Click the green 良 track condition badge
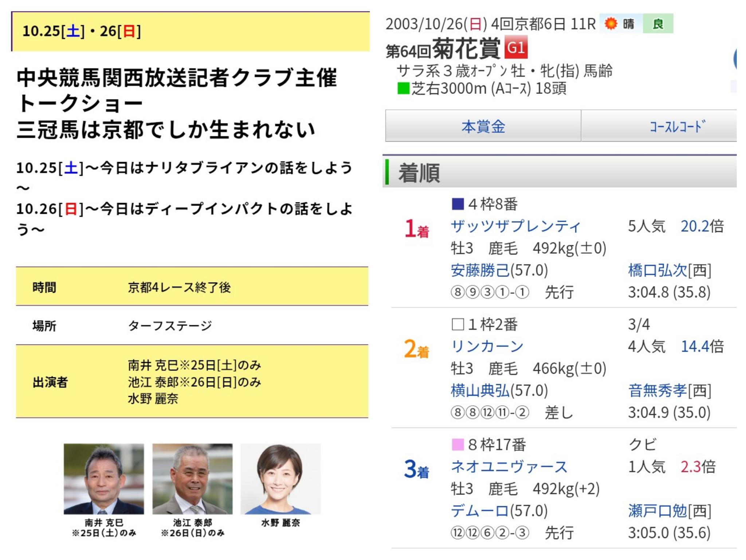The width and height of the screenshot is (746, 560). point(657,24)
